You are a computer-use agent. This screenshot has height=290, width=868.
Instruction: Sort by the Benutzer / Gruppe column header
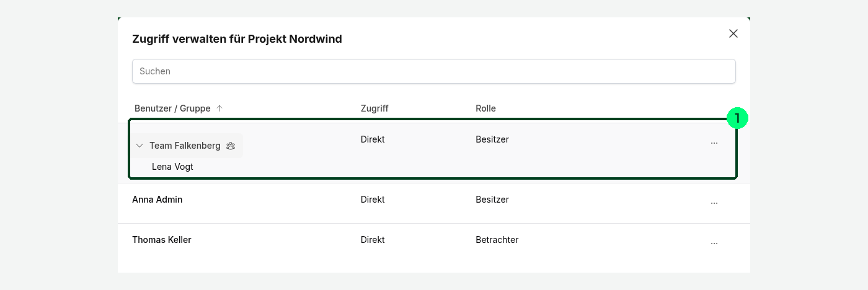coord(172,108)
